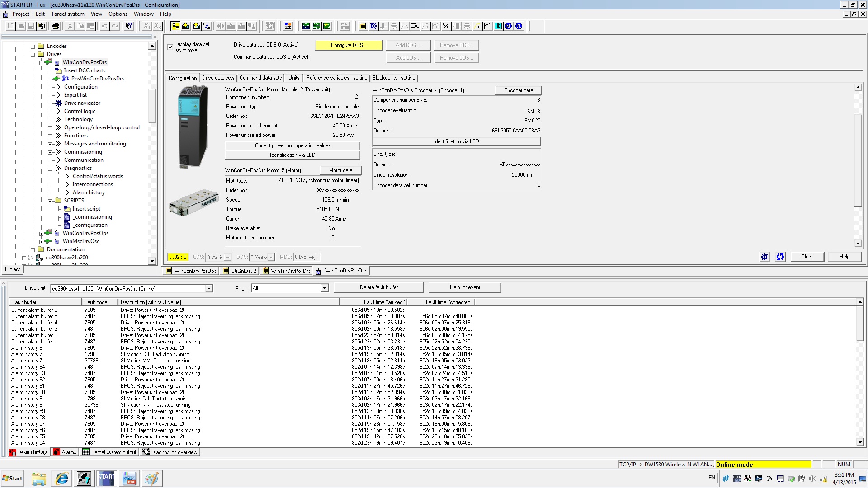Click the gear icon beside the refresh icon
Screen dimensions: 868x488
point(764,257)
